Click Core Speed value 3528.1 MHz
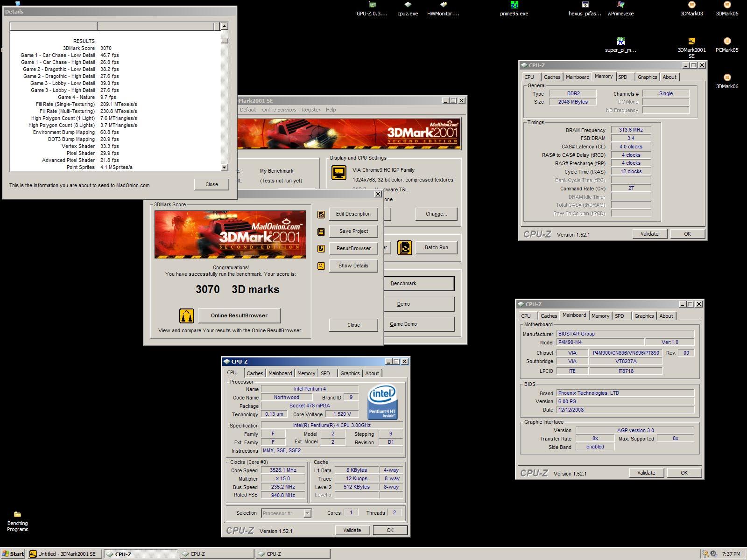Screen dimensions: 747x560 (283, 470)
